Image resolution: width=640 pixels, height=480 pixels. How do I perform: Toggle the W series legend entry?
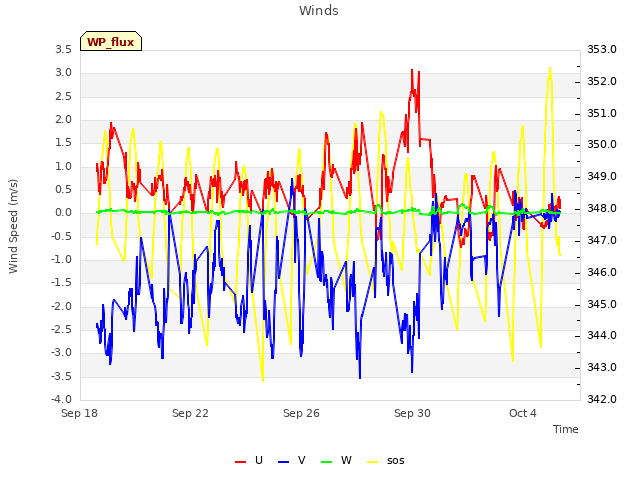[x=336, y=461]
